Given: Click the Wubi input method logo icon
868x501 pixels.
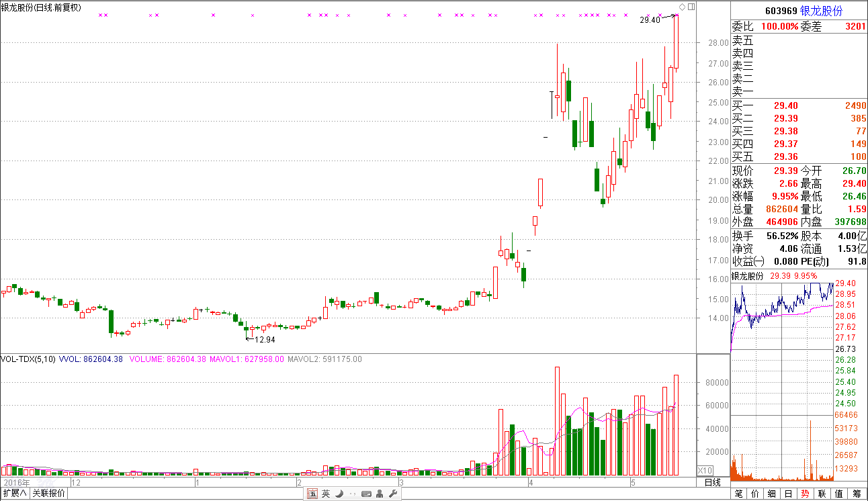Looking at the screenshot, I should tap(312, 494).
